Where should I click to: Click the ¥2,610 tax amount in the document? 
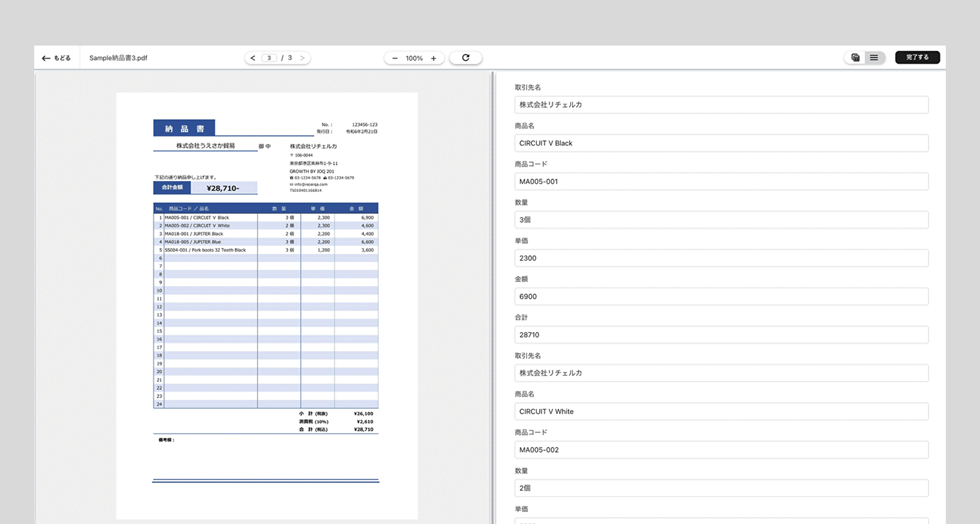[365, 421]
